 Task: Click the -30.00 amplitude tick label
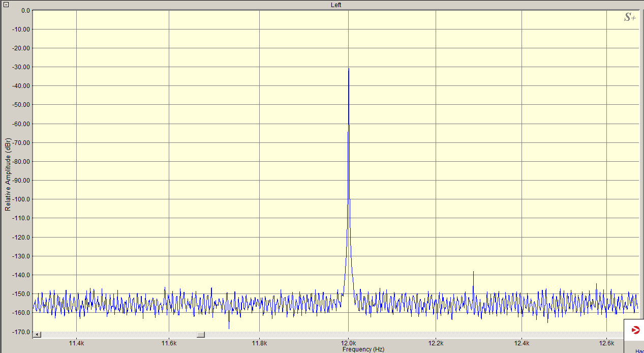[x=22, y=67]
